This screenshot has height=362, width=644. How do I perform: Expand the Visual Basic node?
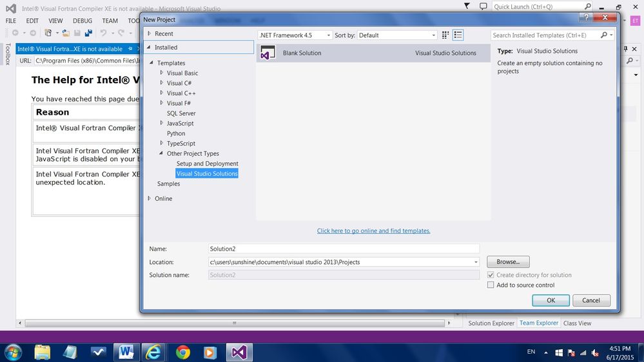coord(161,73)
